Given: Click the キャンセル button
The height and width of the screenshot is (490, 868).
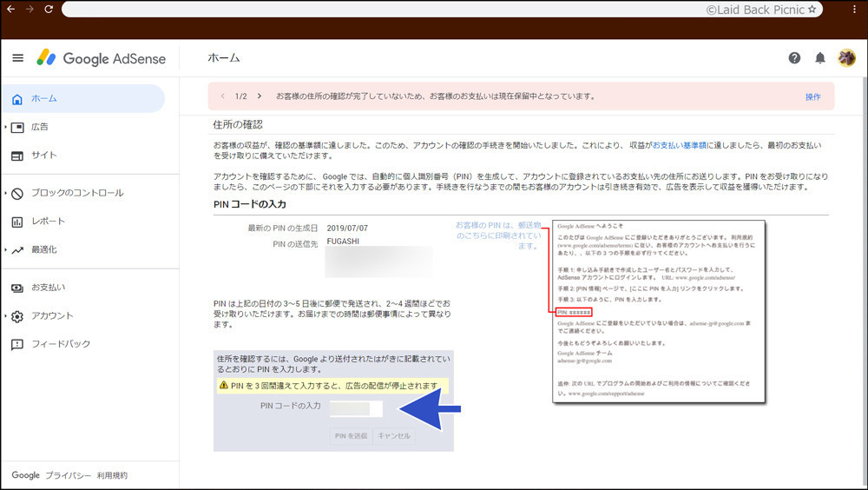Looking at the screenshot, I should click(x=394, y=435).
